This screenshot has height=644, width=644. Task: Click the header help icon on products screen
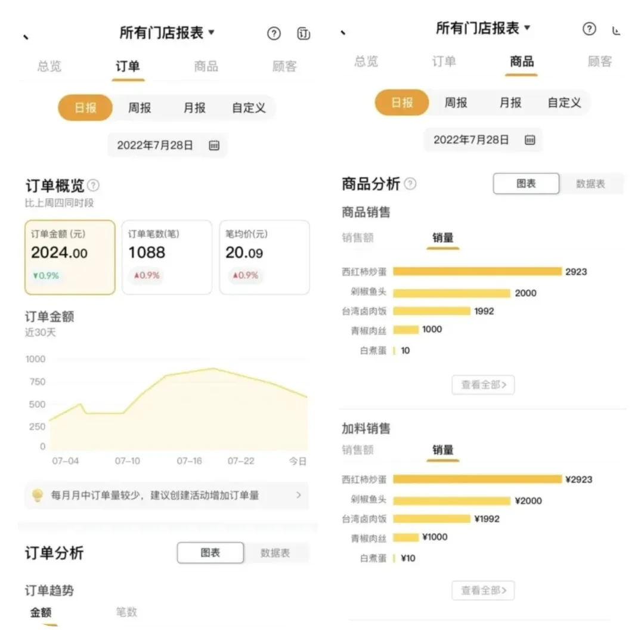tap(589, 29)
